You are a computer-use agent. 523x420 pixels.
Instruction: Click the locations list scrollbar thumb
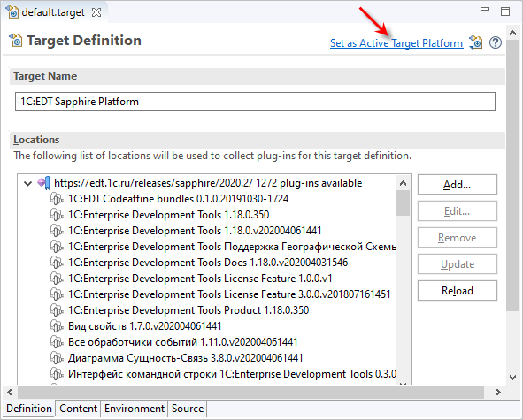click(403, 202)
